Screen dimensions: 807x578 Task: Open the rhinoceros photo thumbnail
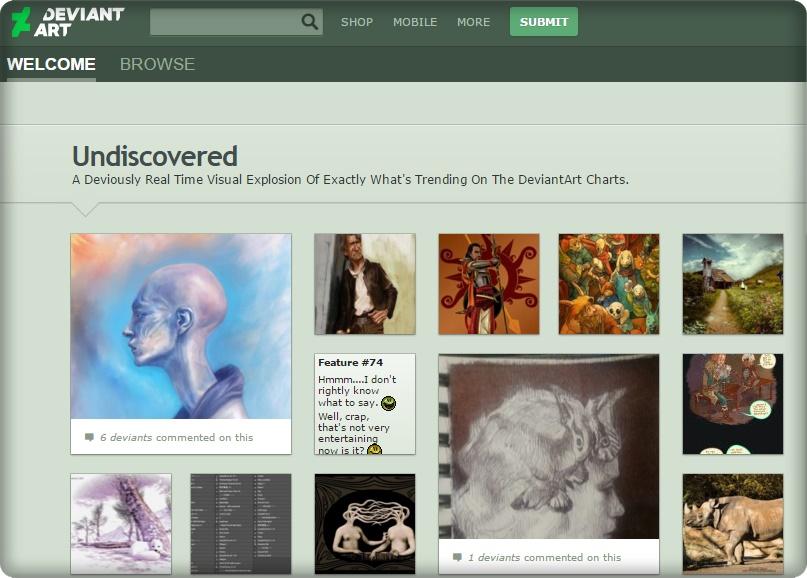732,523
